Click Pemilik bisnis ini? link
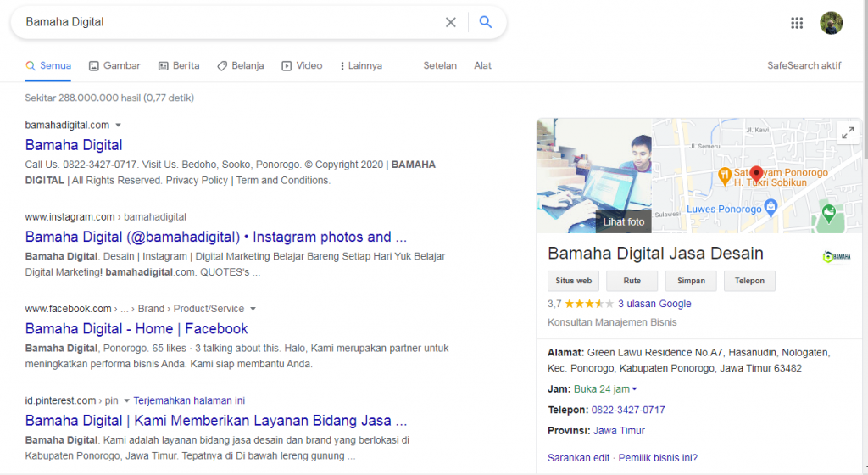This screenshot has width=868, height=475. click(x=658, y=458)
